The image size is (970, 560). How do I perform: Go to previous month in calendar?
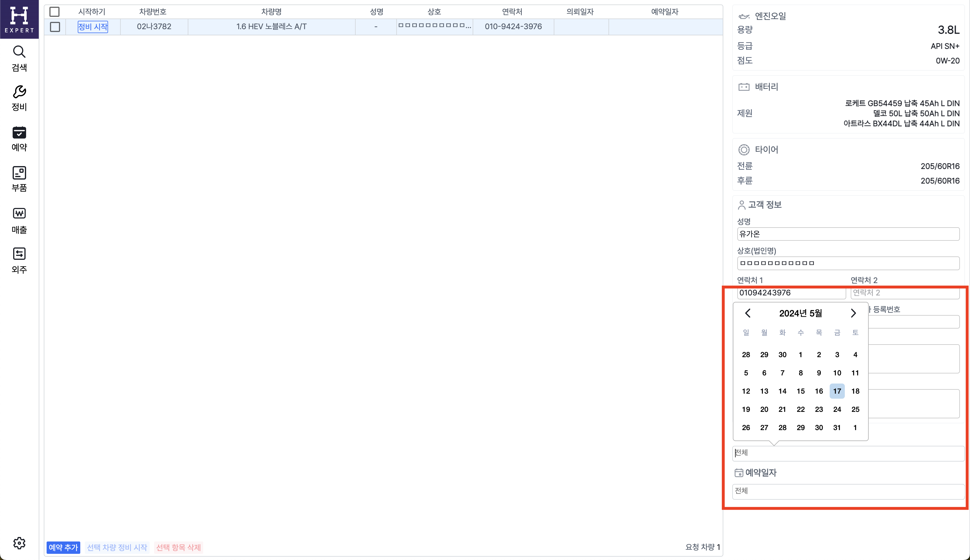[748, 313]
